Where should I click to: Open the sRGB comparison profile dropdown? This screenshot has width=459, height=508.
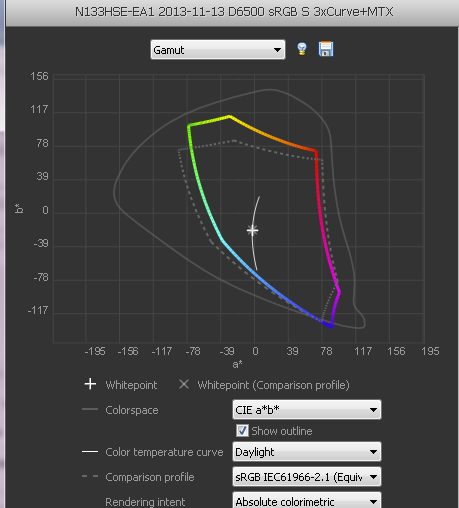pyautogui.click(x=307, y=477)
